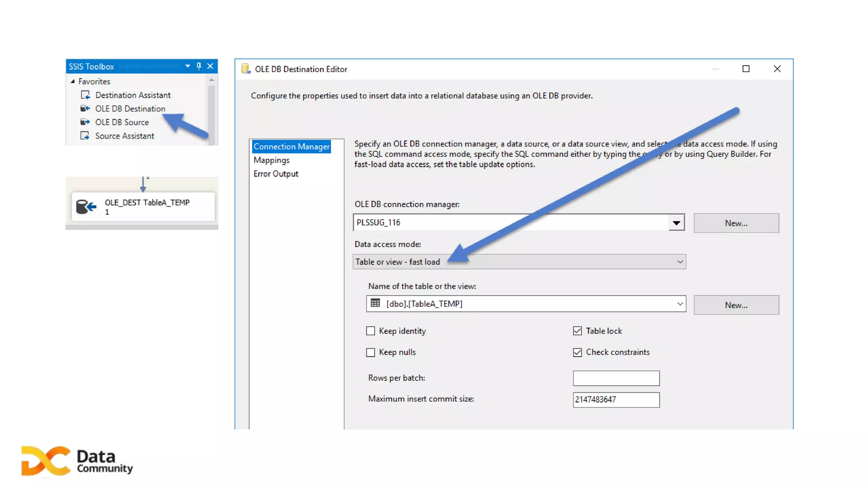Viewport: 868px width, 488px height.
Task: Close the SSIS Toolbox panel
Action: (210, 66)
